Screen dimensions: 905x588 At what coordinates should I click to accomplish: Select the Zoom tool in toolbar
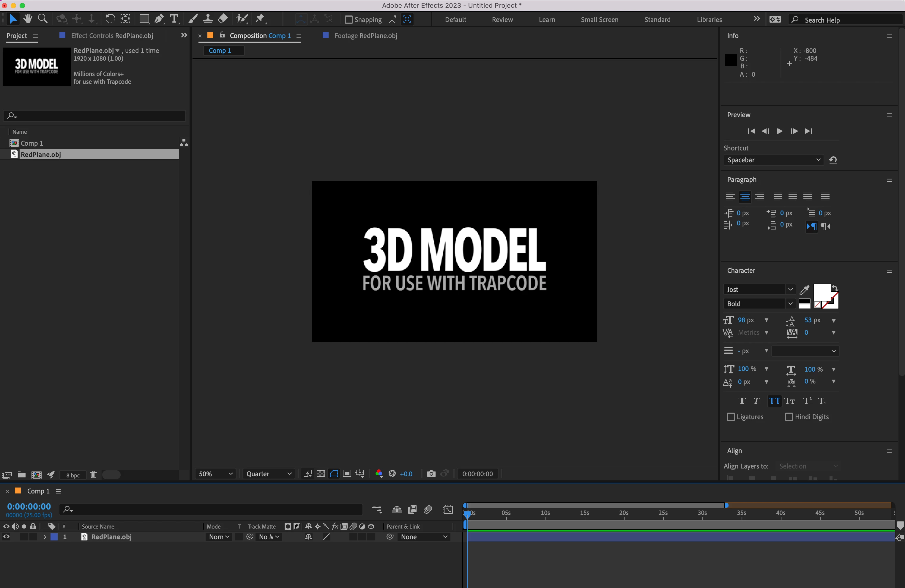point(42,19)
